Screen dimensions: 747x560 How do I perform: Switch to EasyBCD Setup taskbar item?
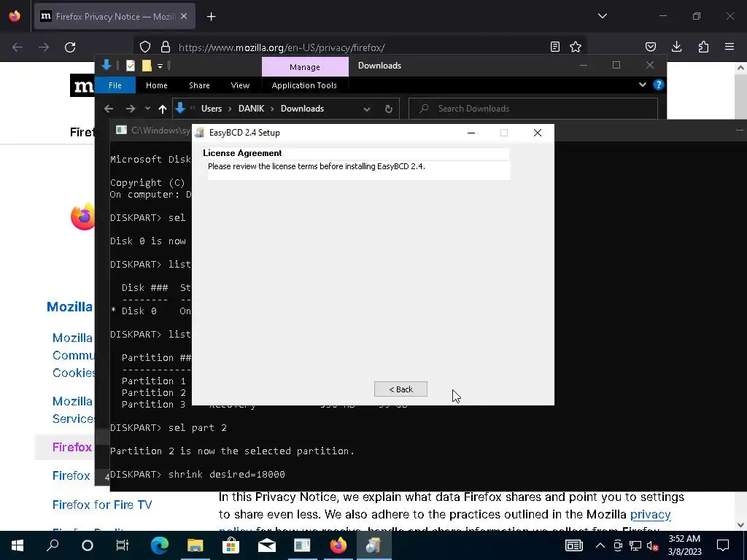point(374,545)
